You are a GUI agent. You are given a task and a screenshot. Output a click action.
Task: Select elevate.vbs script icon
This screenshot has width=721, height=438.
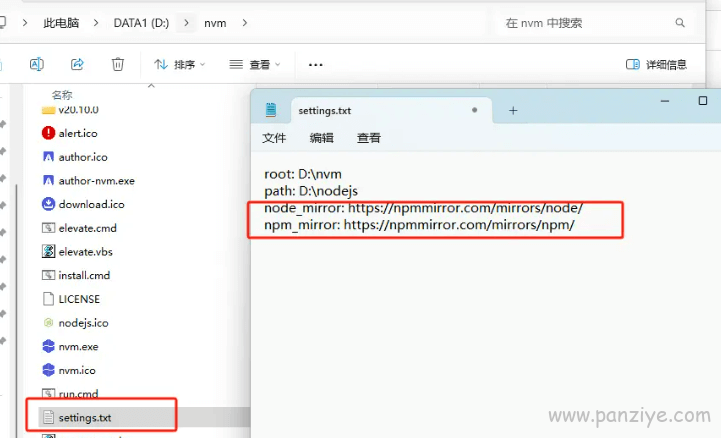point(48,251)
